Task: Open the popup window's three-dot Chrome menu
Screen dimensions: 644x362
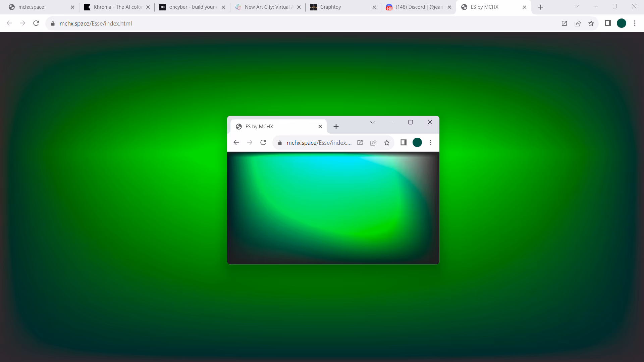Action: click(430, 143)
